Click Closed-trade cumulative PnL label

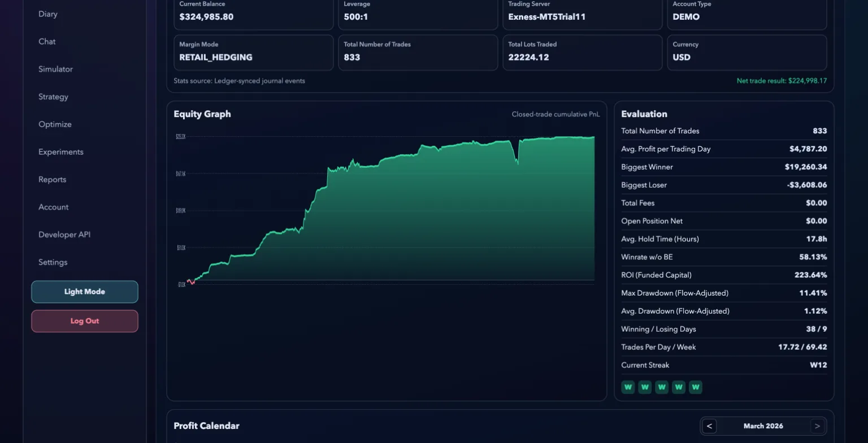pos(555,114)
